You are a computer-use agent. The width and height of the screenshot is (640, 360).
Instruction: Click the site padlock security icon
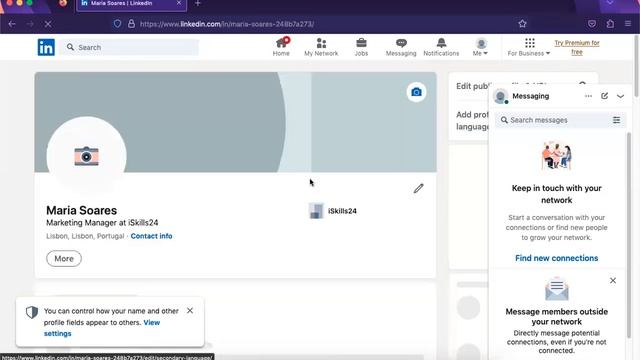click(x=131, y=24)
